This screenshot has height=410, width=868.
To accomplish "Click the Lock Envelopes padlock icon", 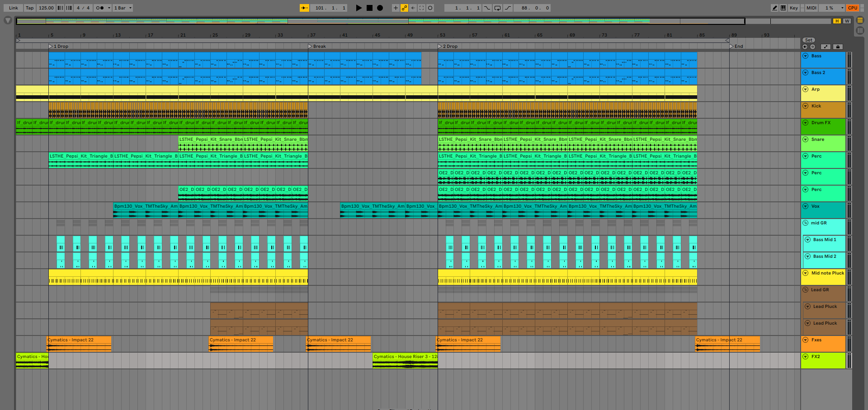I will (838, 47).
